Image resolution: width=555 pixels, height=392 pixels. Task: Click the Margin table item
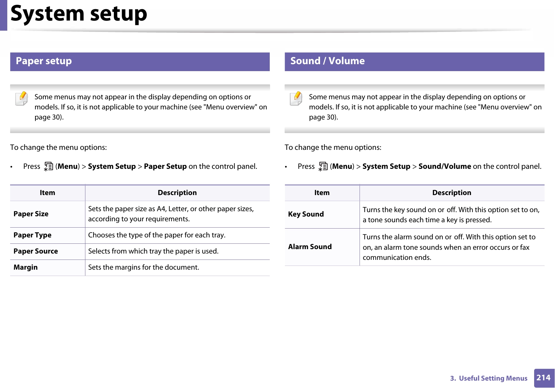tap(26, 267)
